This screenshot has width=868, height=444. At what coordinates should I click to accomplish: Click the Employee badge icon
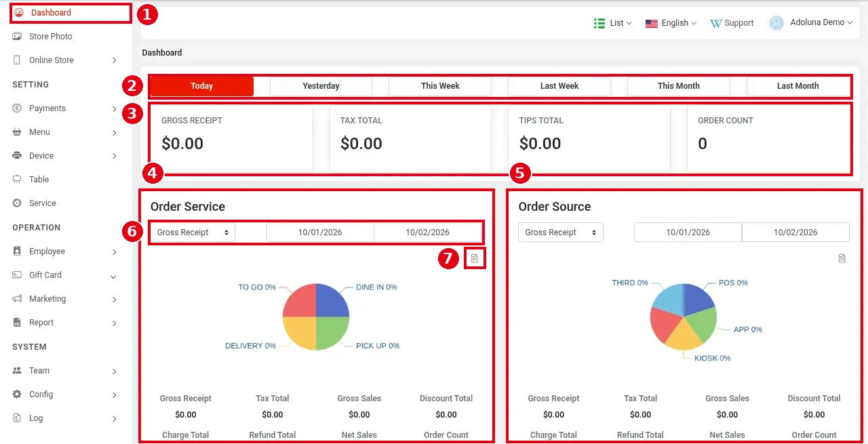(17, 251)
